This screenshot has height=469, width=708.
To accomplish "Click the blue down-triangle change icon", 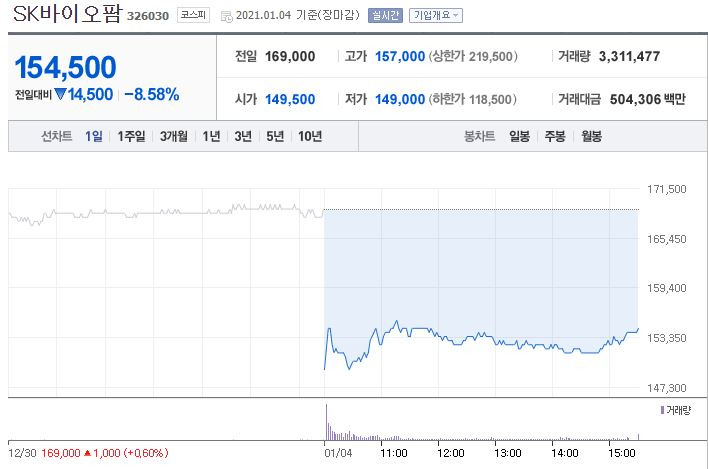I will [x=60, y=94].
